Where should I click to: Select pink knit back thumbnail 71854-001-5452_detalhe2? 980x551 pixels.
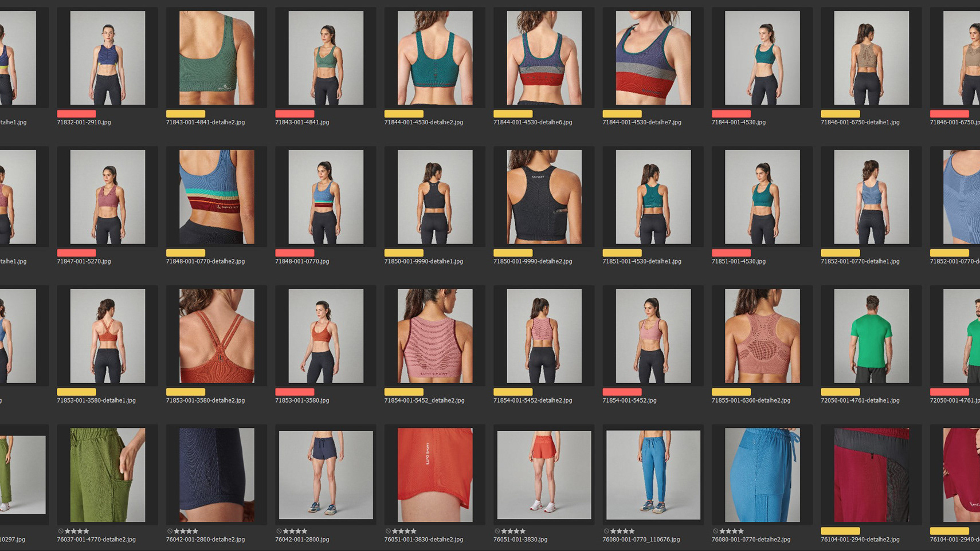435,336
